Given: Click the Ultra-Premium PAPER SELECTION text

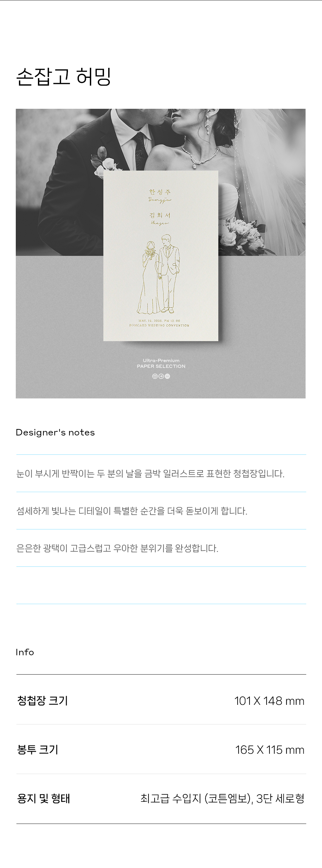Looking at the screenshot, I should point(161,363).
